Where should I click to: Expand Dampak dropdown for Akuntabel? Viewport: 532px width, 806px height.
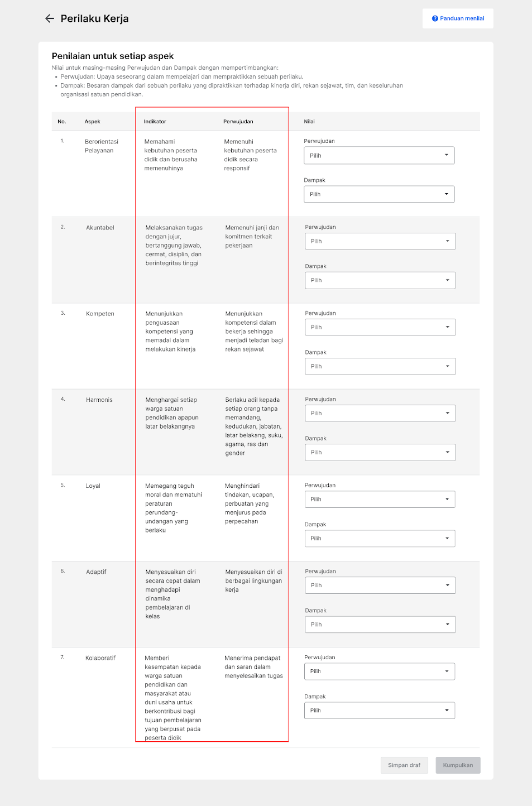click(380, 280)
